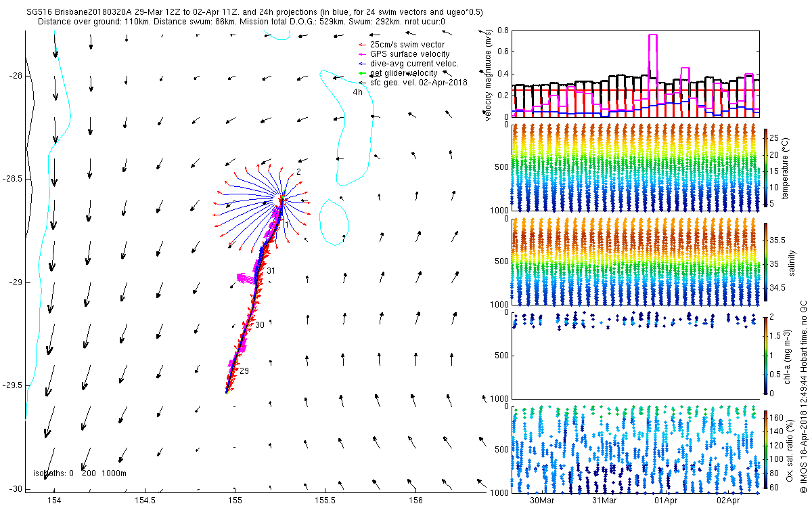
Task: Click the temperature color bar
Action: pos(766,169)
